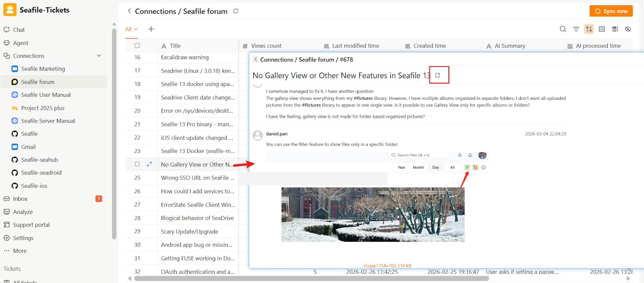Image resolution: width=644 pixels, height=283 pixels.
Task: Go back using arrow beside Connections title
Action: [x=129, y=11]
